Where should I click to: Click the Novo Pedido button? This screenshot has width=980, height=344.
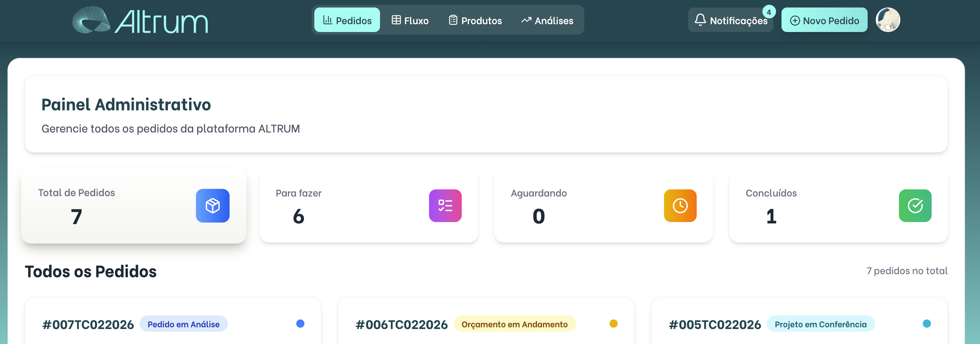(824, 20)
